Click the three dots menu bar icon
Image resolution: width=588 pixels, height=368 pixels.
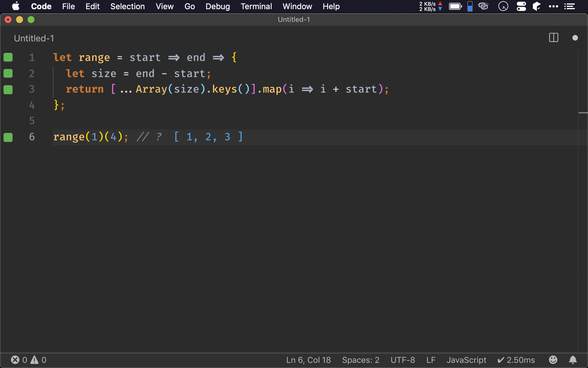point(553,6)
